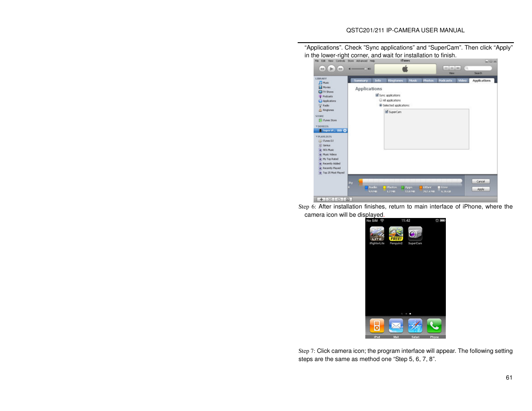
Task: Select TV Shows in the iTunes library
Action: pyautogui.click(x=326, y=92)
